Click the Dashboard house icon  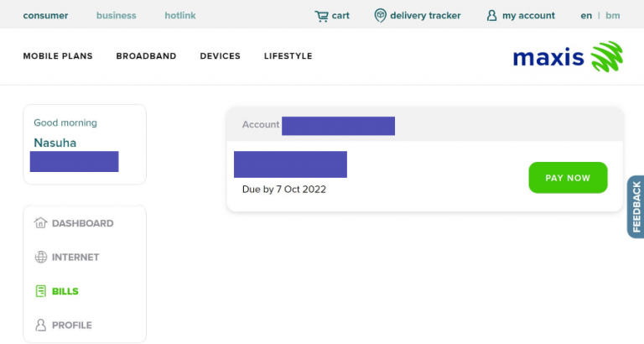(40, 223)
